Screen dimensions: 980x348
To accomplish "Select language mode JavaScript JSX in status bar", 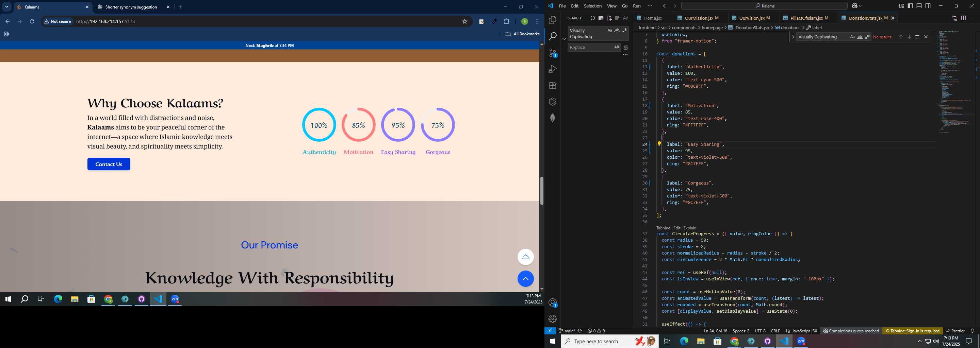I will coord(805,331).
